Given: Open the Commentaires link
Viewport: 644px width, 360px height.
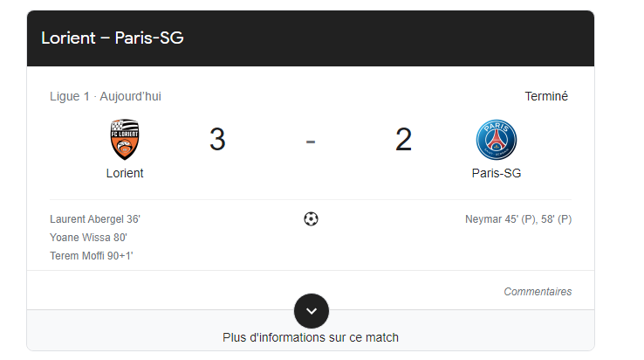Looking at the screenshot, I should click(538, 292).
